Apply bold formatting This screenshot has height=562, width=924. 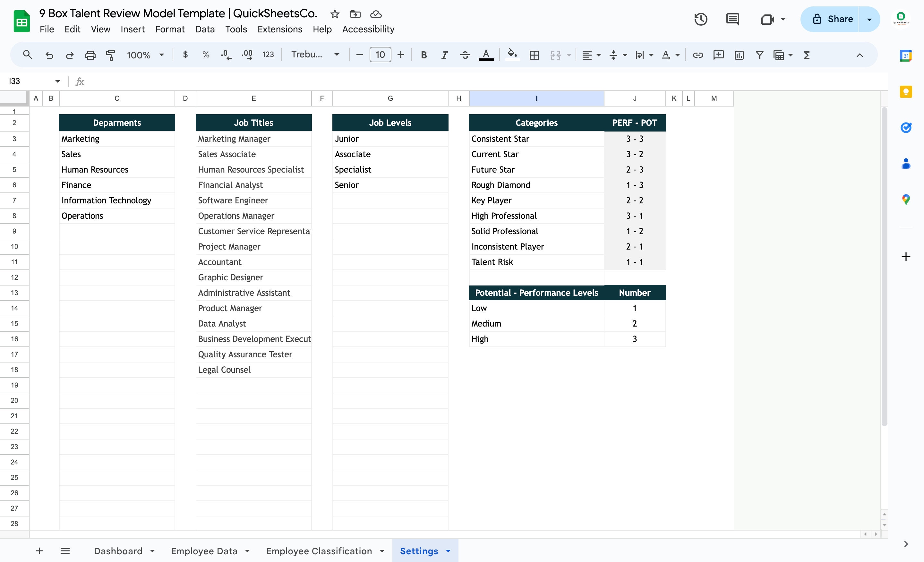(x=424, y=55)
